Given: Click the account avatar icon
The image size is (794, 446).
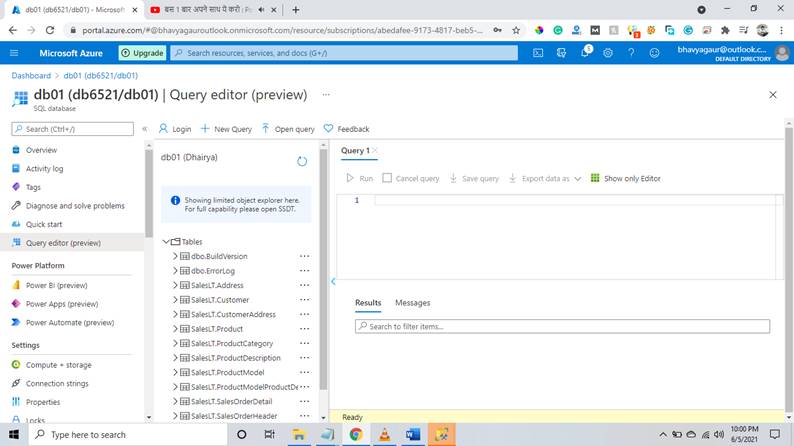Looking at the screenshot, I should coord(782,53).
